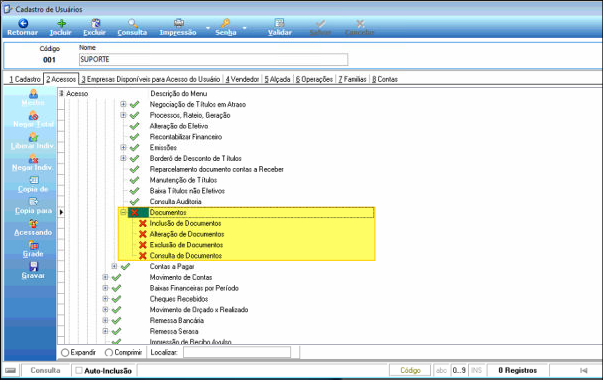
Task: Click the Código button in status bar
Action: pyautogui.click(x=410, y=370)
